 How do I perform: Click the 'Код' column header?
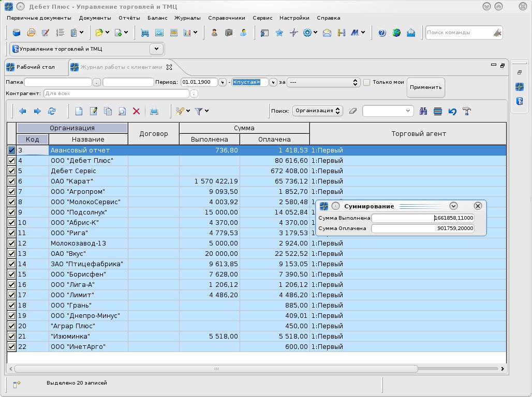tap(32, 140)
